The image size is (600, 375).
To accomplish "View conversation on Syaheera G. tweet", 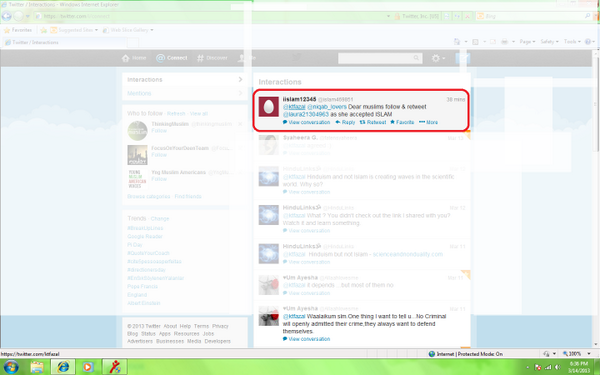I will coord(306,153).
